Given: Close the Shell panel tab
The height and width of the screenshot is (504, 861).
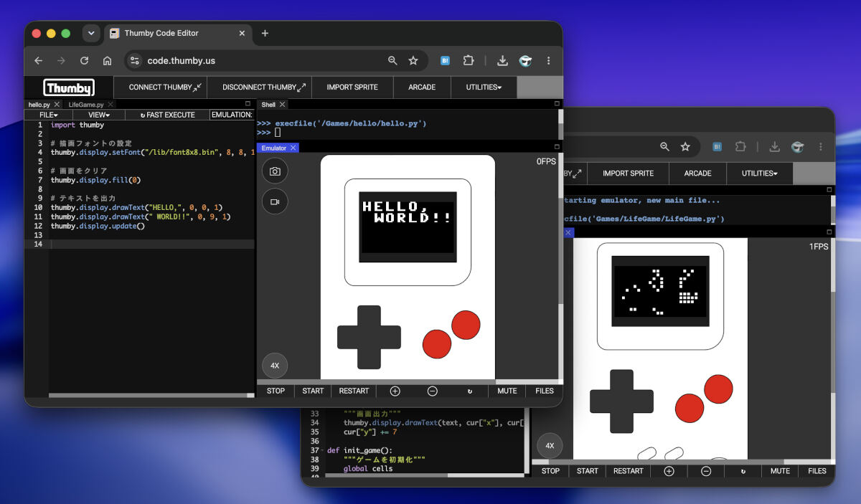Looking at the screenshot, I should [282, 105].
